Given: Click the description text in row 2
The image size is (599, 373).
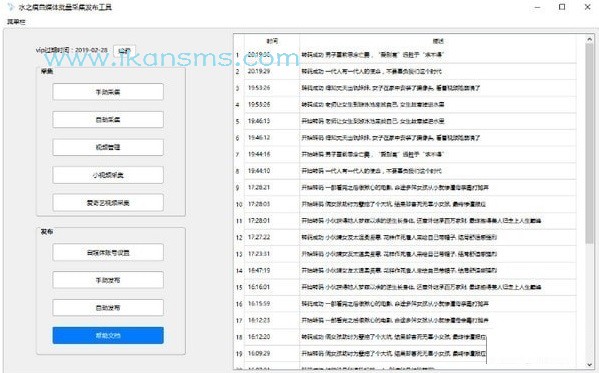Looking at the screenshot, I should click(x=371, y=71).
